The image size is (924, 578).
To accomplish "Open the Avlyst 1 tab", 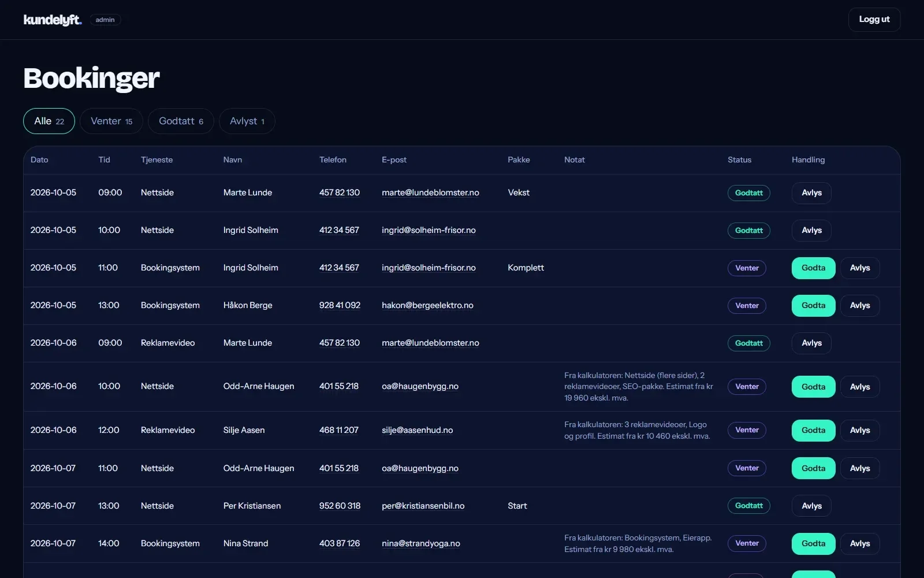I will 247,121.
